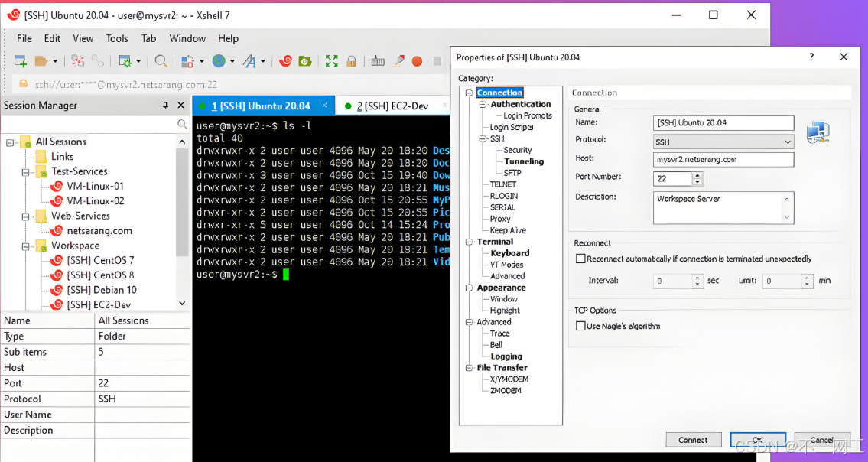The height and width of the screenshot is (462, 868).
Task: Open the Window menu
Action: 187,38
